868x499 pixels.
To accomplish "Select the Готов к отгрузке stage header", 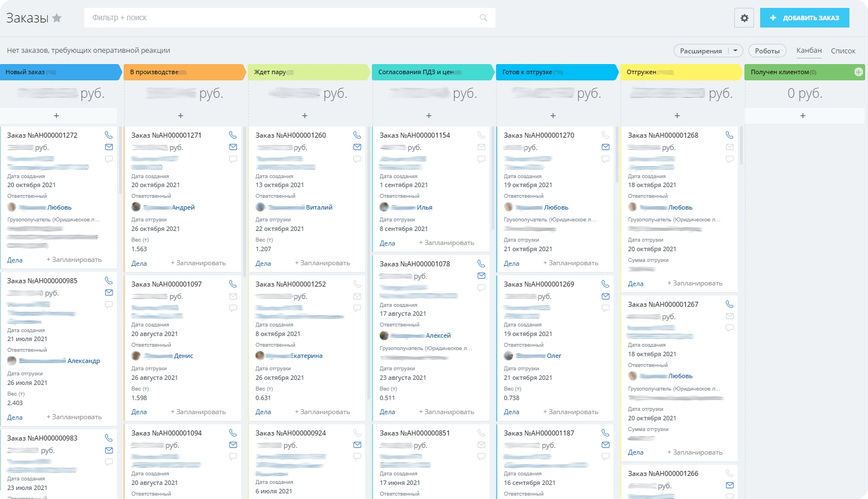I will click(x=557, y=72).
